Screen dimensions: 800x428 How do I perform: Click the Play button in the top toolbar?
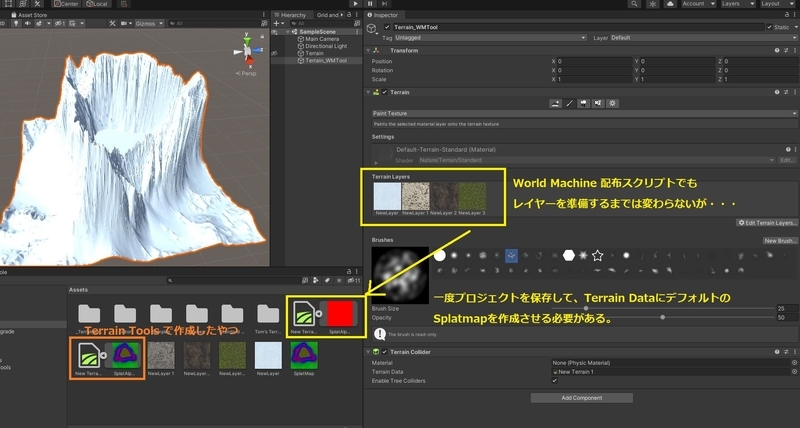click(x=356, y=4)
